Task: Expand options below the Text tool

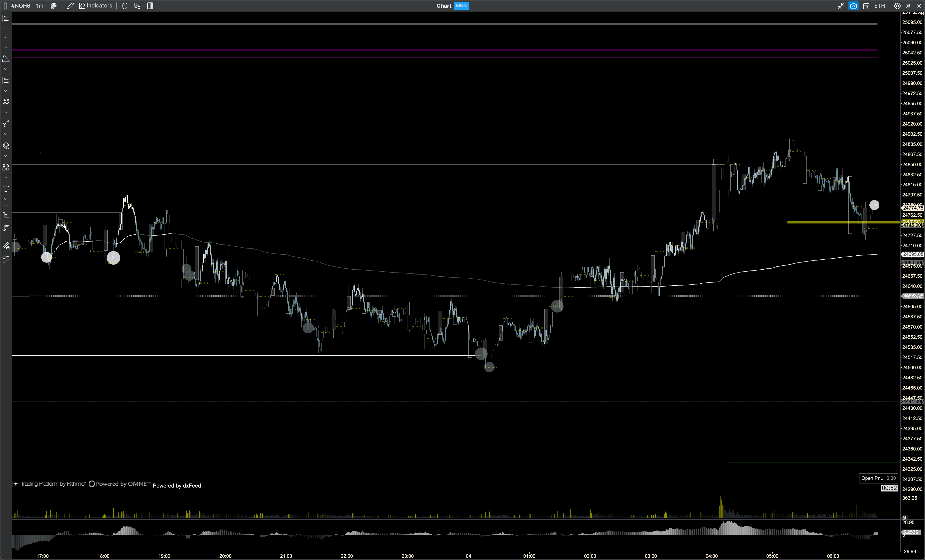Action: click(x=6, y=199)
